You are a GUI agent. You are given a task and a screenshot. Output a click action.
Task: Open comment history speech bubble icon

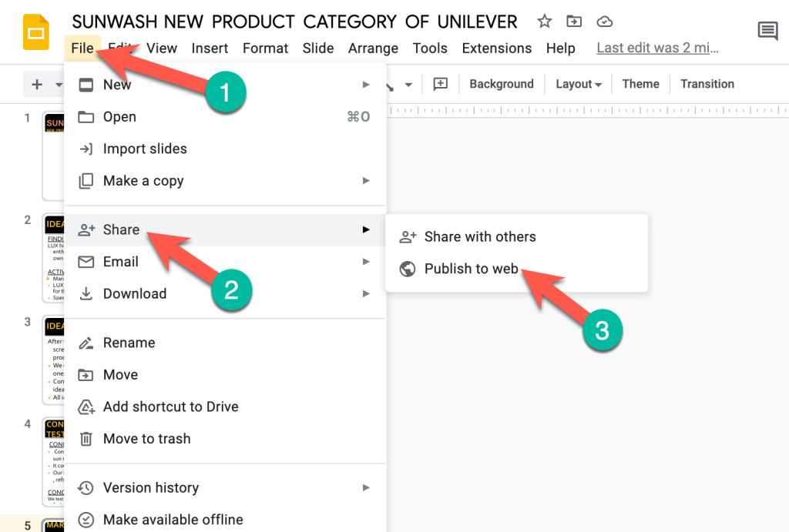767,32
